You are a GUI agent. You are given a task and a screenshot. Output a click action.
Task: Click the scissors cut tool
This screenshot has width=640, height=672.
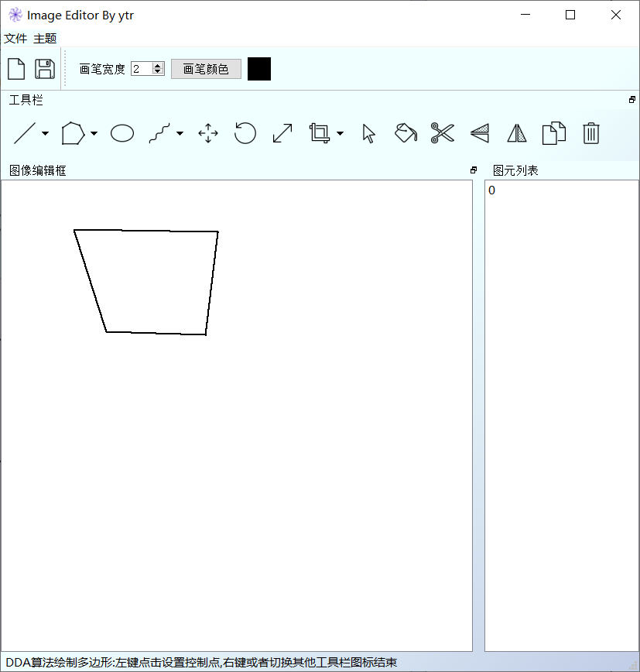coord(443,133)
